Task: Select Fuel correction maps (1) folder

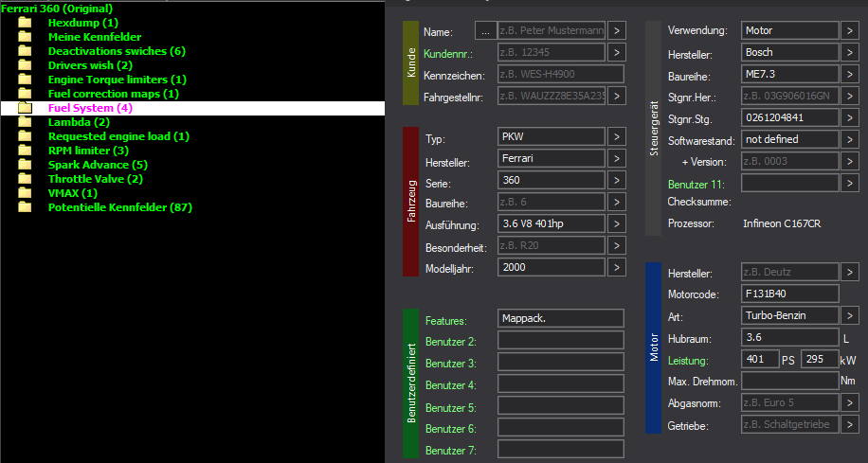Action: (114, 94)
